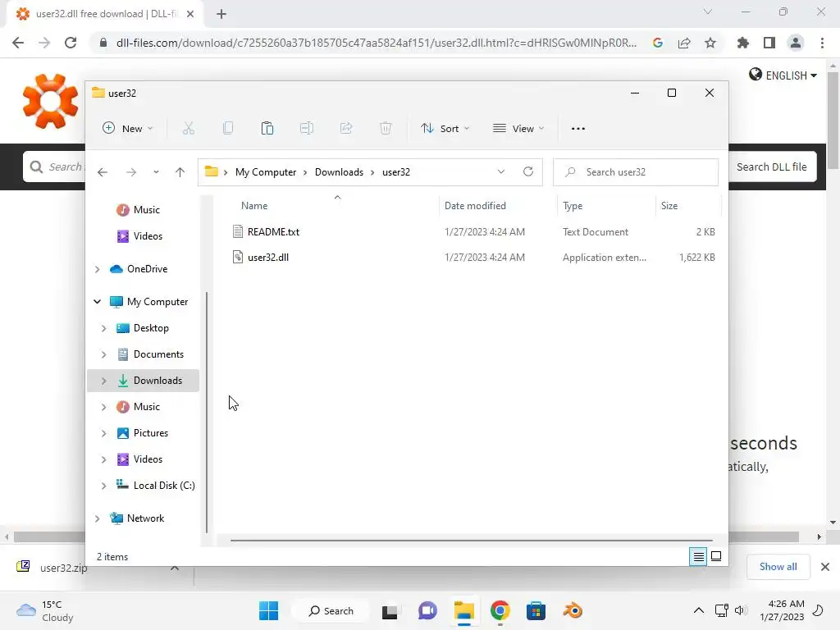Sort by the Size column header
Viewport: 840px width, 630px height.
pyautogui.click(x=669, y=206)
